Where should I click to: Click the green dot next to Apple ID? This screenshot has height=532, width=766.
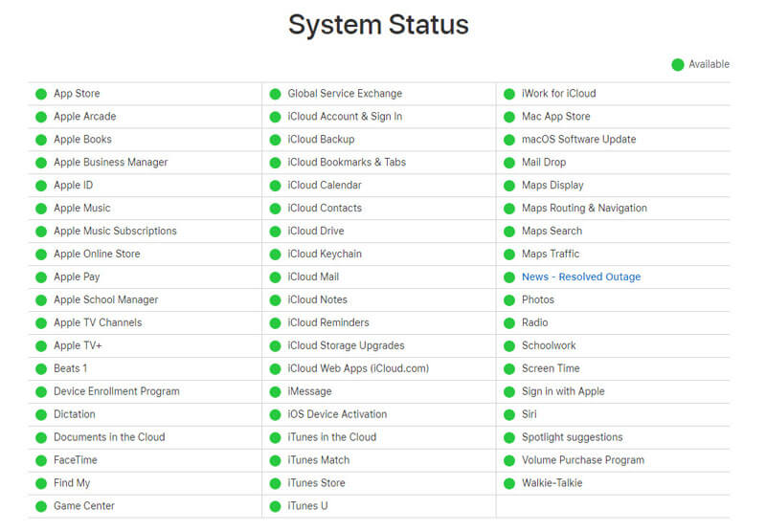[41, 186]
